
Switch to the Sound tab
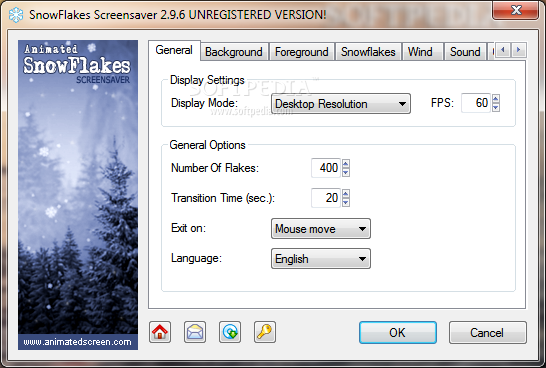click(465, 52)
